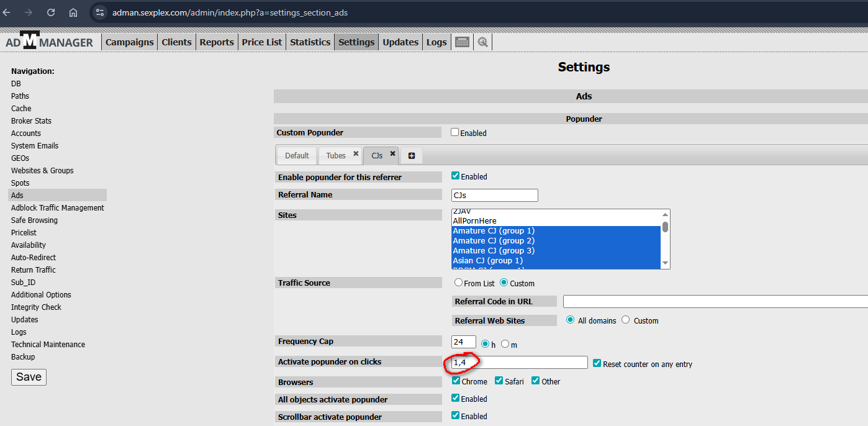This screenshot has height=426, width=868.
Task: Switch to the Default referrer tab
Action: click(x=297, y=155)
